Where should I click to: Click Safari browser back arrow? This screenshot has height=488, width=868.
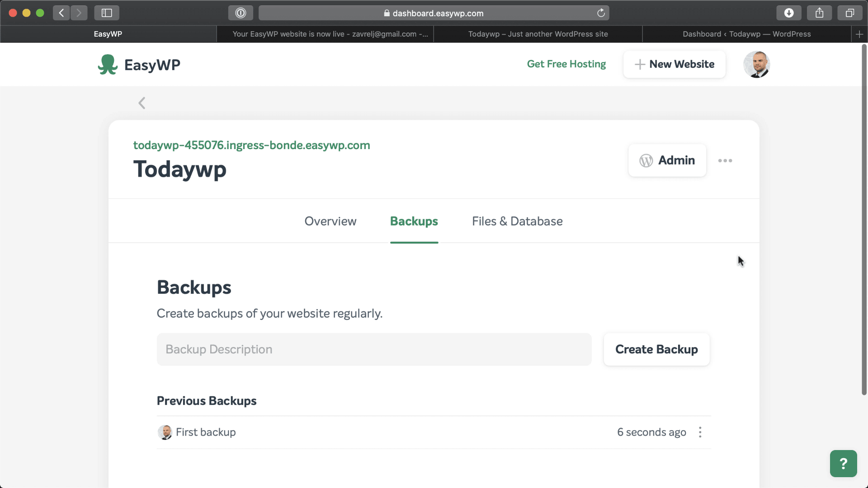pyautogui.click(x=61, y=13)
